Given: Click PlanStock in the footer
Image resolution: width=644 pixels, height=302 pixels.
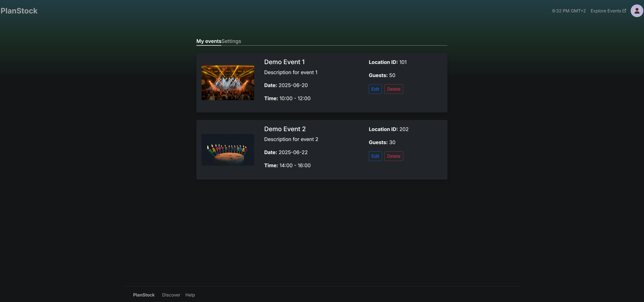Looking at the screenshot, I should click(144, 295).
